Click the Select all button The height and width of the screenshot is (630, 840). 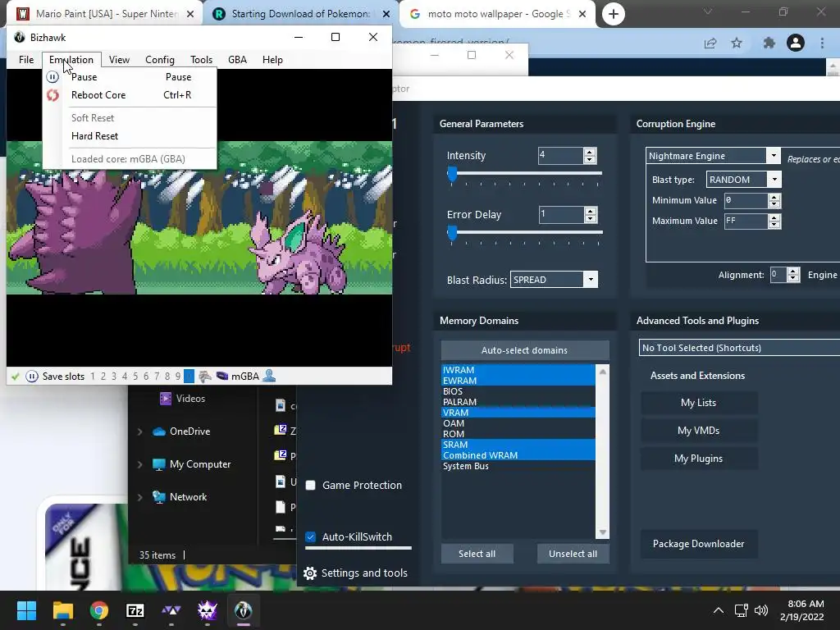coord(477,554)
